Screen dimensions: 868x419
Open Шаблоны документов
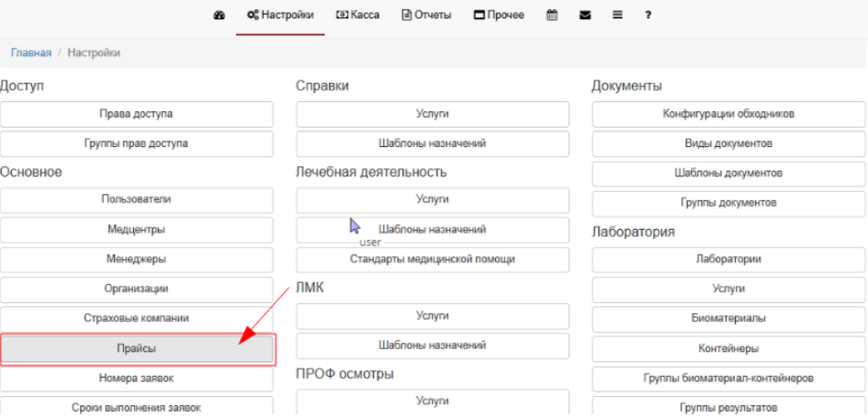click(x=728, y=173)
